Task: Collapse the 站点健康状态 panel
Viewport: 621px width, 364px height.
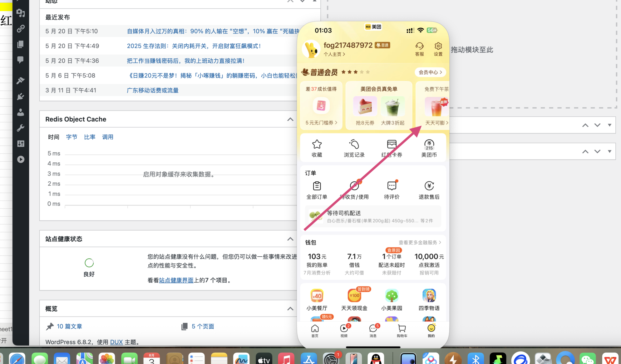Action: [290, 239]
